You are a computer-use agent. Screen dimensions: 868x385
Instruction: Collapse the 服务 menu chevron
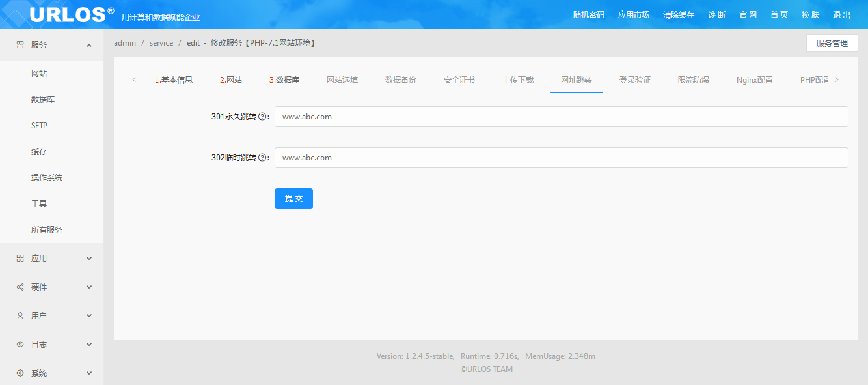[x=89, y=45]
